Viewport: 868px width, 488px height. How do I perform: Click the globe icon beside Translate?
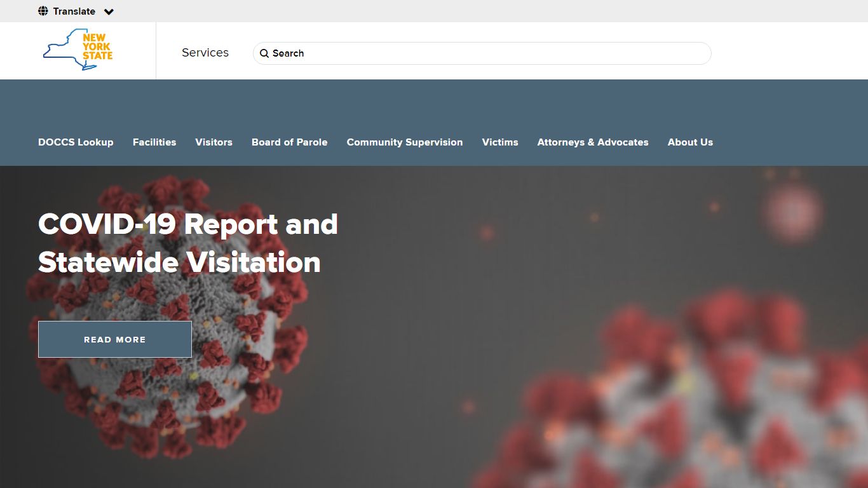(43, 11)
